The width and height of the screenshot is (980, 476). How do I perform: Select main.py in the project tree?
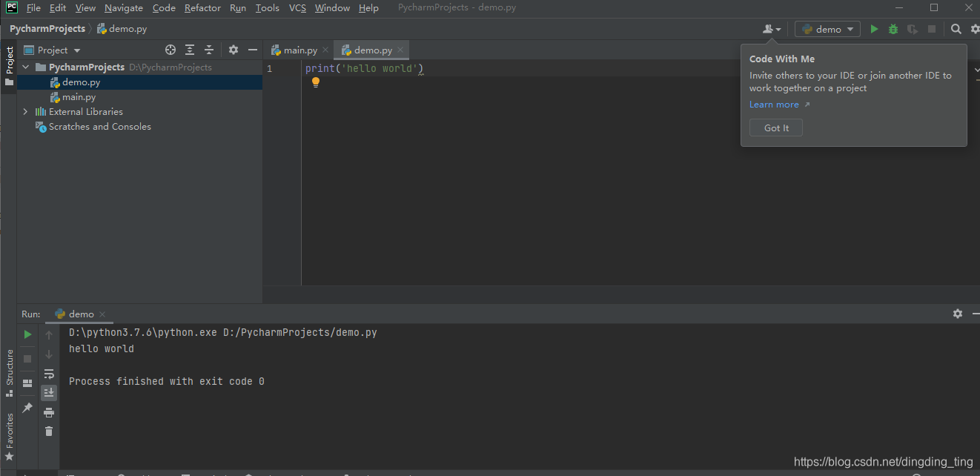(139, 97)
